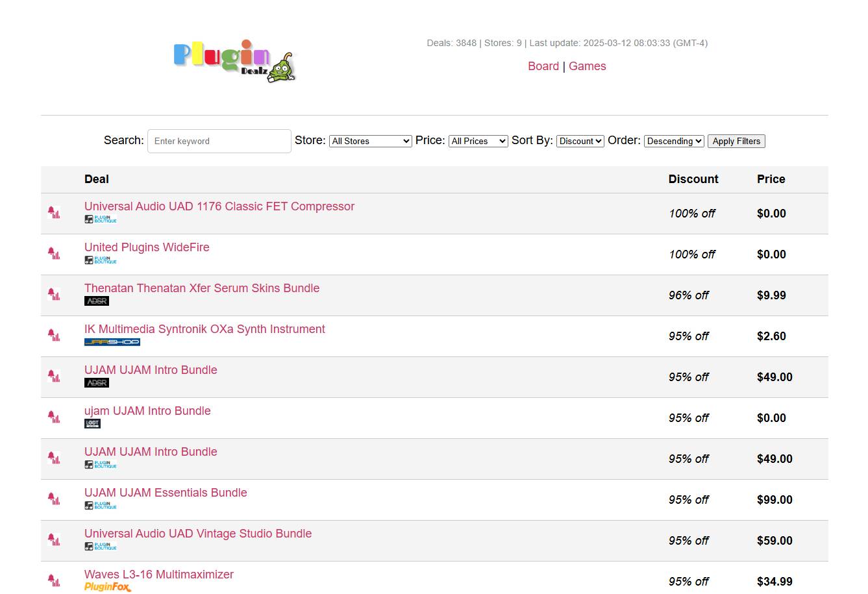Screen dimensions: 868x594
Task: Click the 96% off discount cell
Action: tap(689, 295)
